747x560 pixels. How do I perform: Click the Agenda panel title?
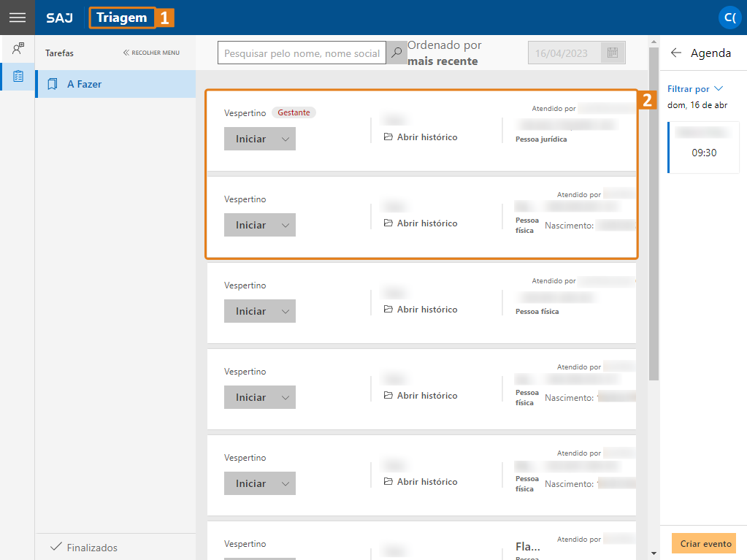click(710, 53)
